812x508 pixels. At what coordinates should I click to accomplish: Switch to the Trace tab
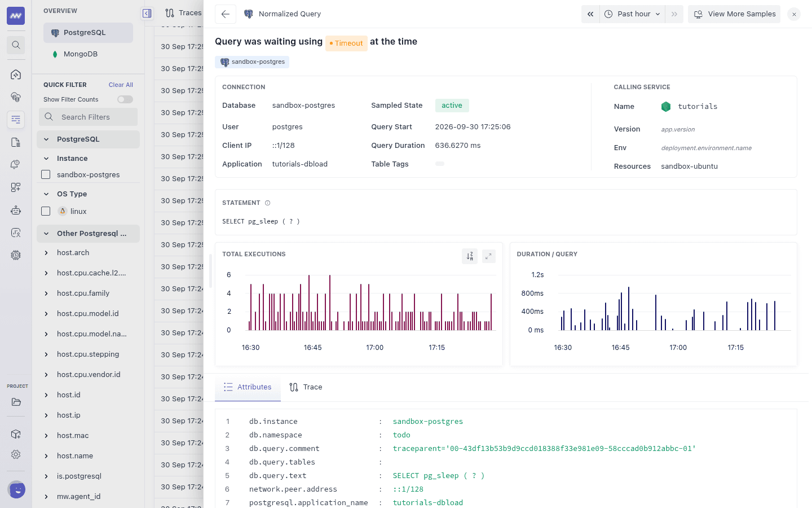click(306, 387)
